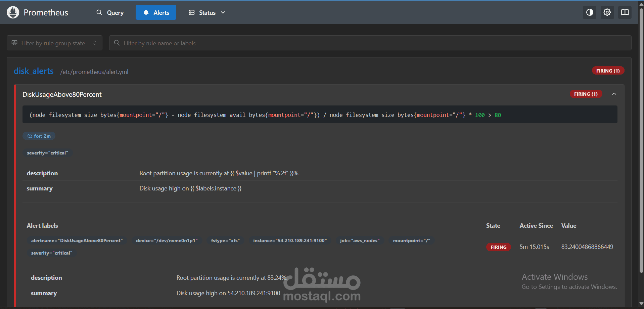Open the disk_alerts group link
This screenshot has height=309, width=644.
34,71
